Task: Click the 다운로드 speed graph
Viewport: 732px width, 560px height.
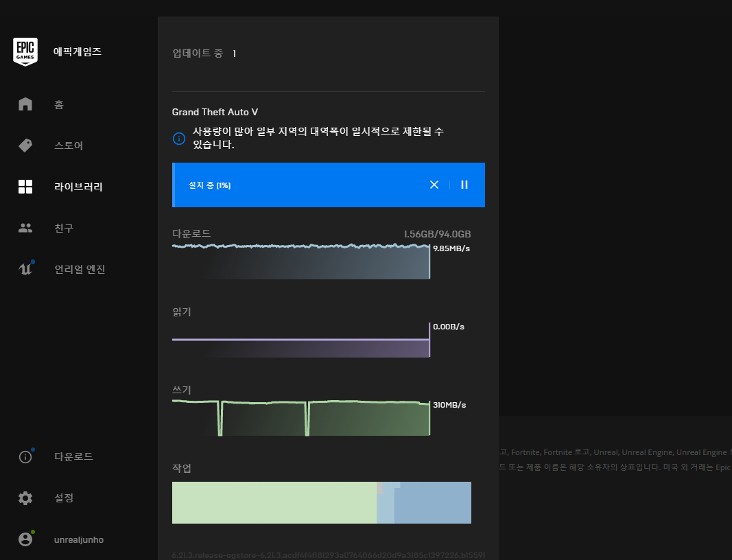Action: click(x=301, y=261)
